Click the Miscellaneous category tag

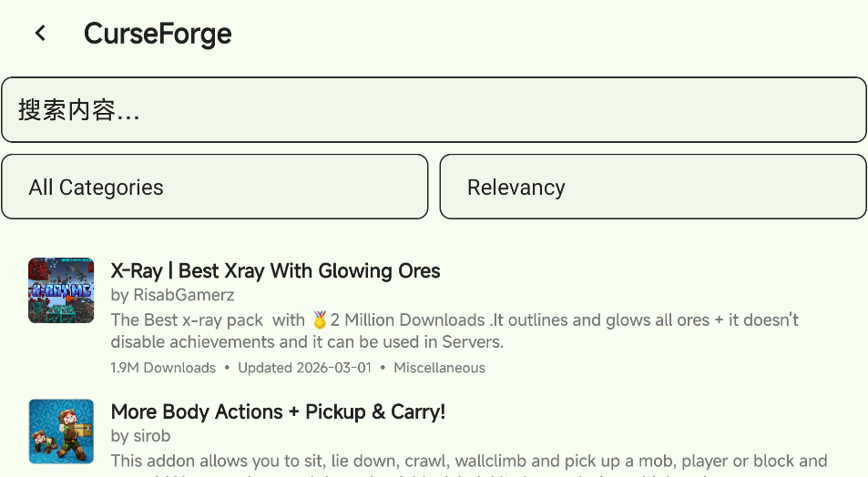[440, 368]
